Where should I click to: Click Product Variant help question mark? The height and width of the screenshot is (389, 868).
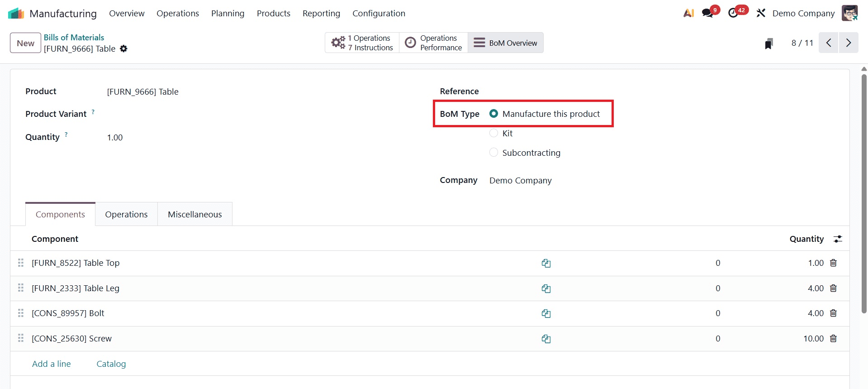tap(93, 111)
